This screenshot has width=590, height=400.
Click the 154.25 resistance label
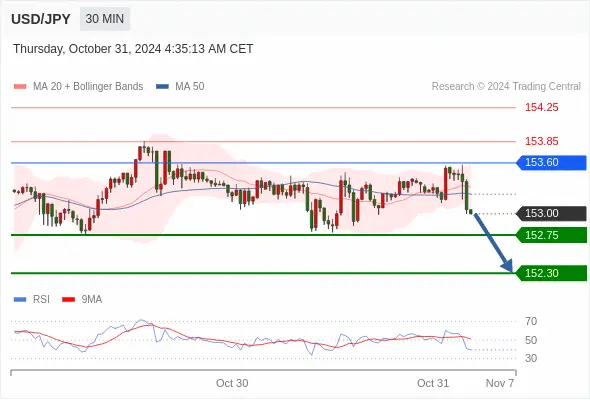point(541,108)
